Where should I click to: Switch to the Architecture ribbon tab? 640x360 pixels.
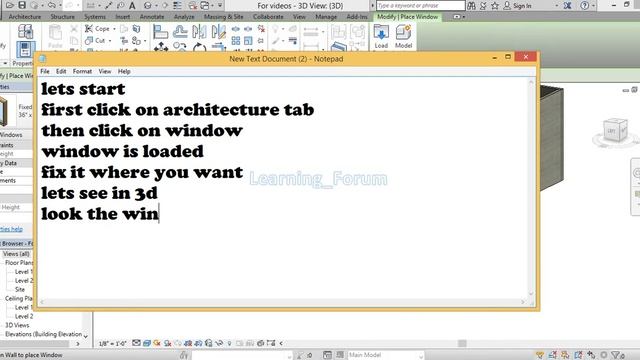(x=25, y=17)
